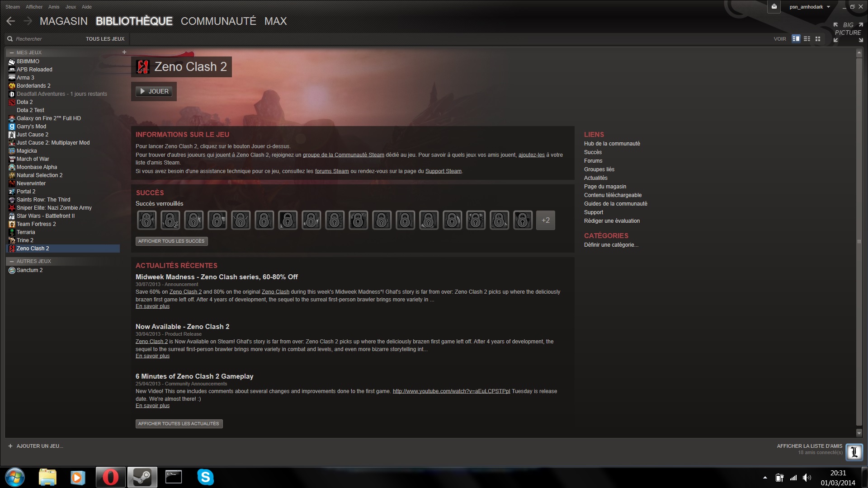Open the Aide menu
The width and height of the screenshot is (868, 488).
click(x=87, y=7)
